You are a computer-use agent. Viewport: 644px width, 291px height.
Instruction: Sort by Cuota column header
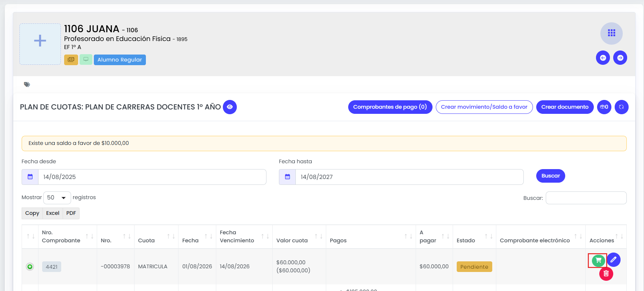156,236
